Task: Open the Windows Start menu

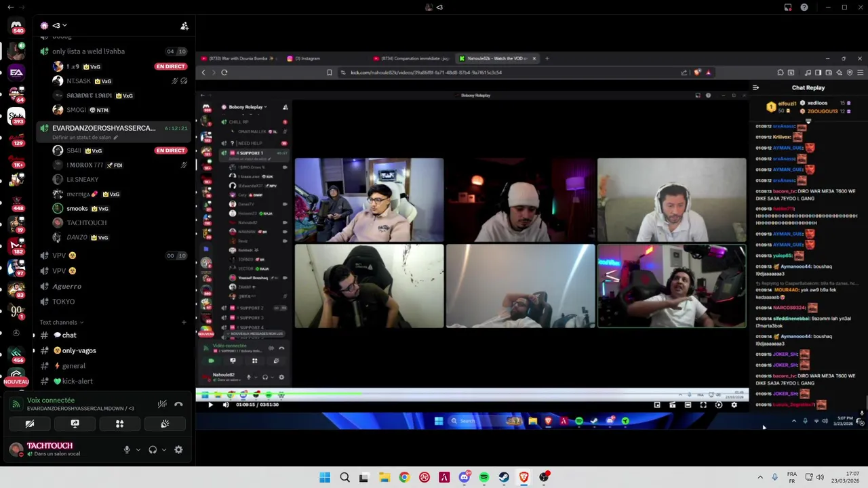Action: tap(325, 477)
